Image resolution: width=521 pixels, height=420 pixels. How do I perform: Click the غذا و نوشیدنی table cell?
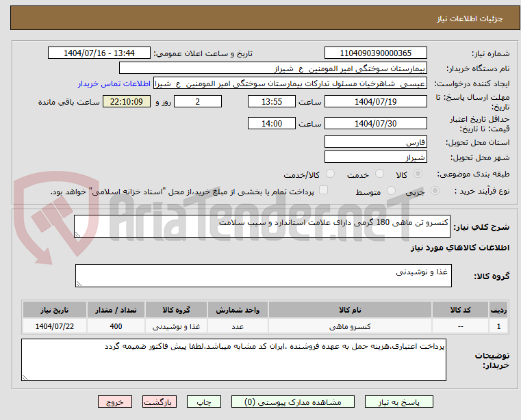(176, 326)
